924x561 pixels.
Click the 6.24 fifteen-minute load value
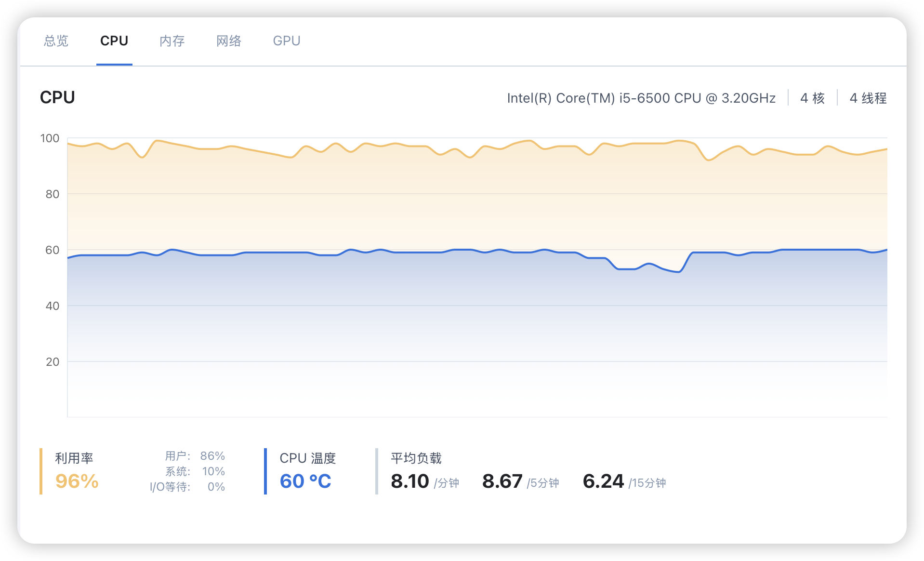point(603,481)
